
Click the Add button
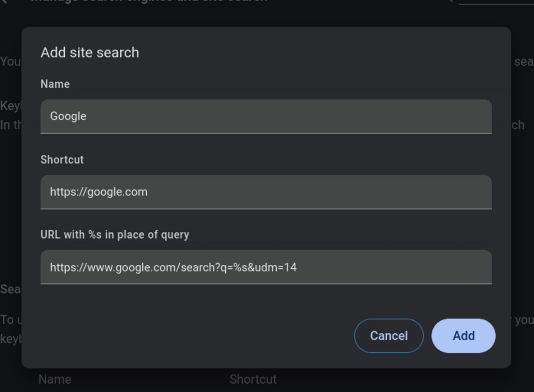click(463, 336)
